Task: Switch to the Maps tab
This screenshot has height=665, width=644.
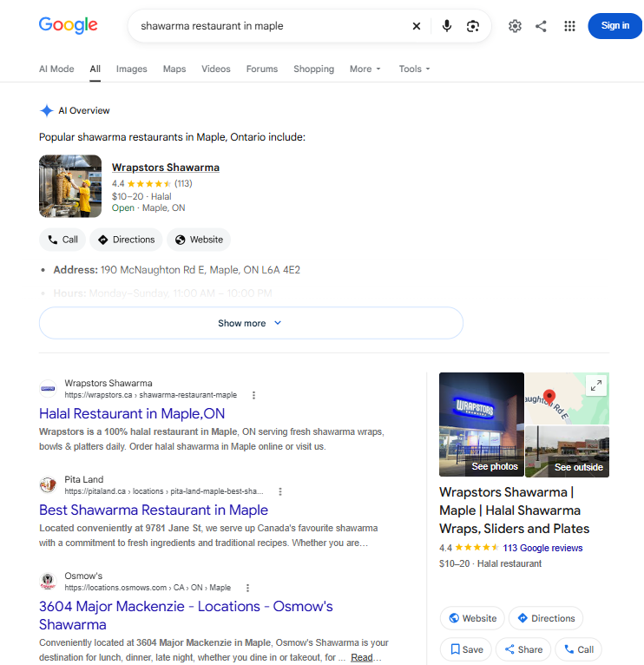Action: [x=174, y=69]
